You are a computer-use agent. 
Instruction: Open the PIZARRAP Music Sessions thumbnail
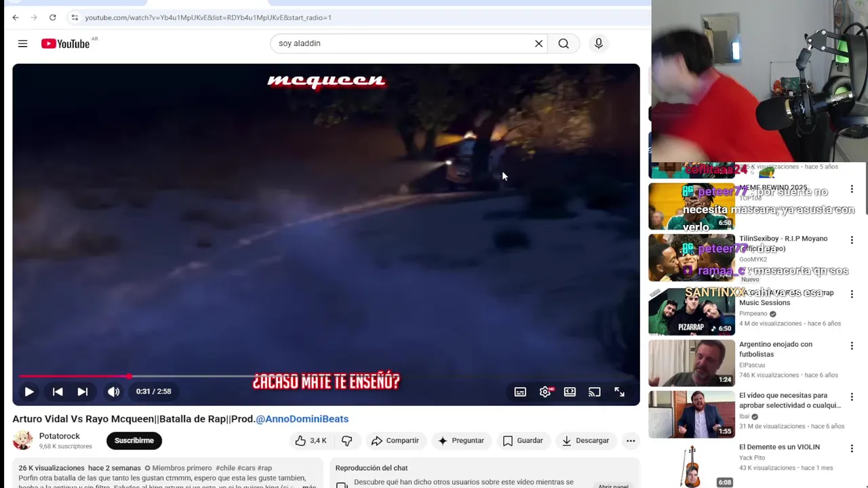coord(692,311)
